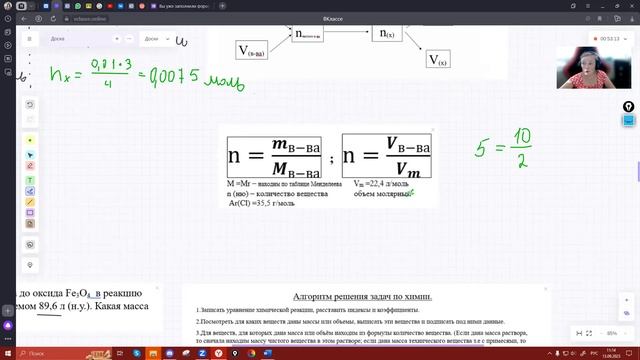Open the Zoom app in taskbar
The height and width of the screenshot is (360, 640).
(x=202, y=353)
